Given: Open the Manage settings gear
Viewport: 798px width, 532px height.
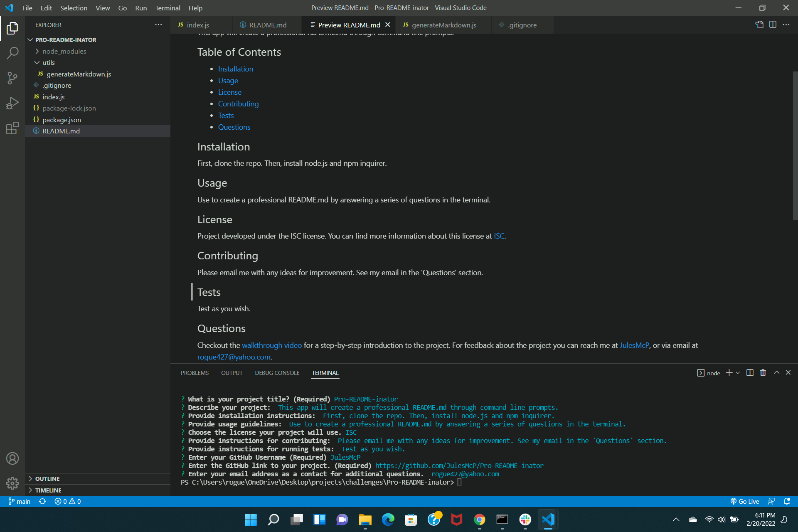Looking at the screenshot, I should click(x=12, y=483).
